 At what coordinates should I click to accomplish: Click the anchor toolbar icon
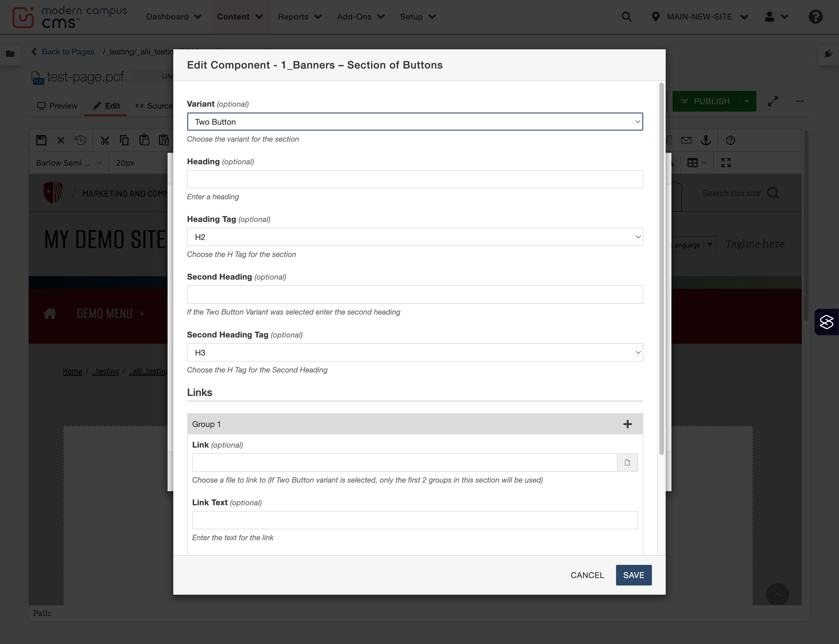pos(706,140)
